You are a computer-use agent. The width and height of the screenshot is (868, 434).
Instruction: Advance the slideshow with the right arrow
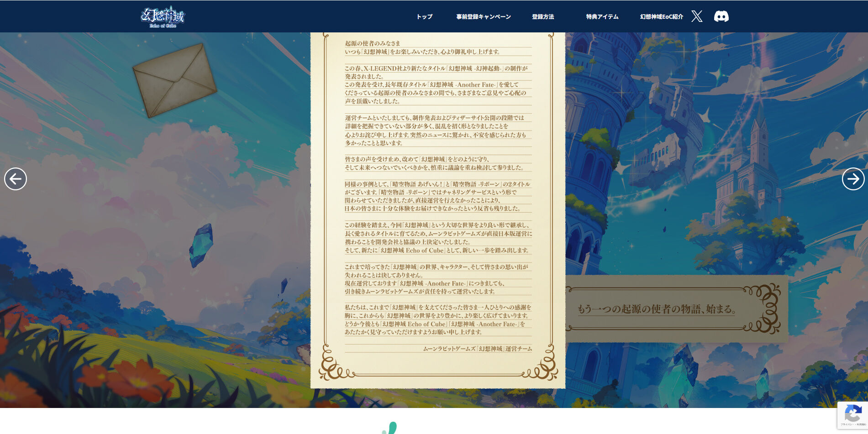click(x=853, y=179)
